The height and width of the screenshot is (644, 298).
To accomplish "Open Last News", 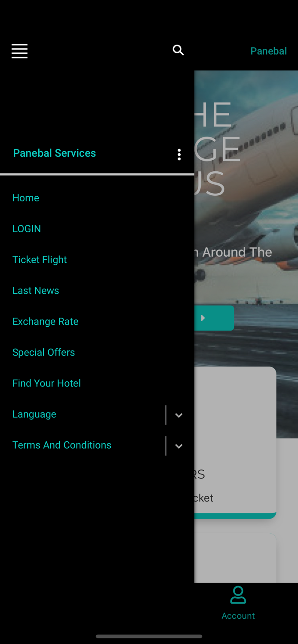I will click(36, 291).
